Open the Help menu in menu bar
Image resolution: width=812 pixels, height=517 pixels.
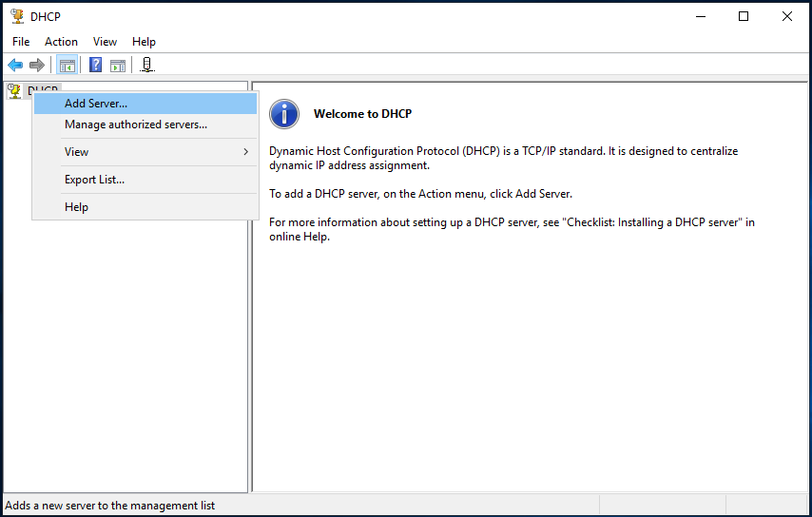(144, 42)
